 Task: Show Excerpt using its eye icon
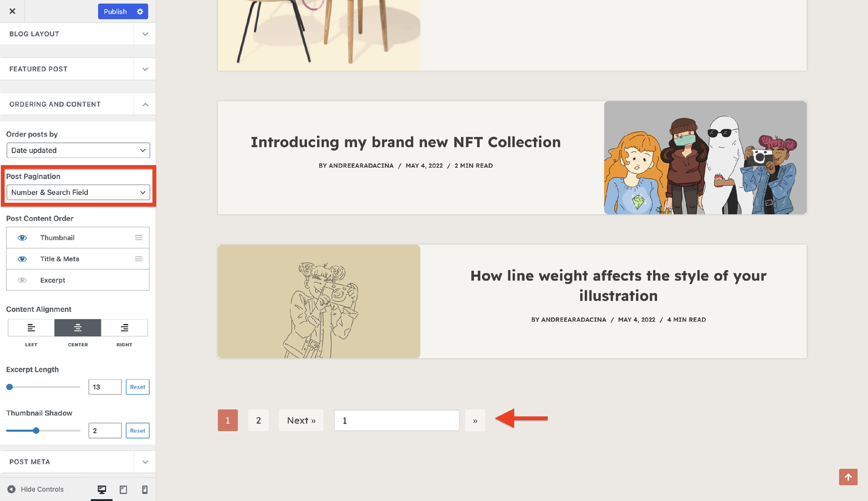click(x=22, y=280)
